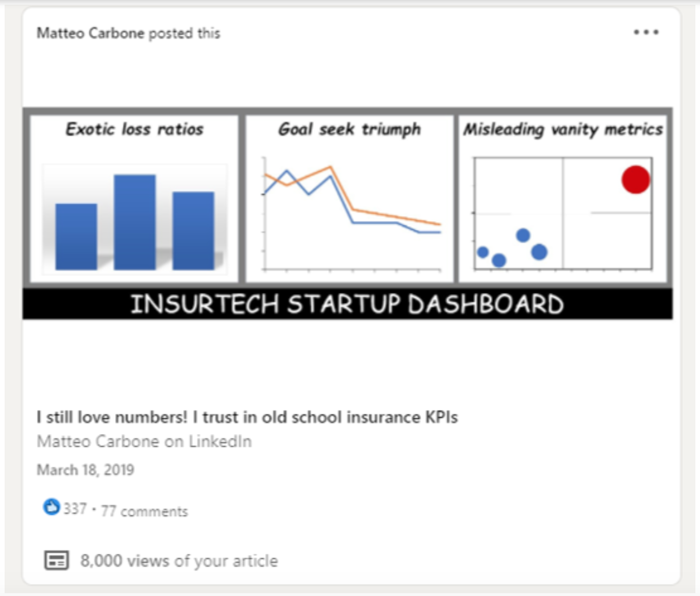Screen dimensions: 700x596
Task: Click the 'INSURTECH STARTUP DASHBOARD' black banner
Action: [x=347, y=304]
